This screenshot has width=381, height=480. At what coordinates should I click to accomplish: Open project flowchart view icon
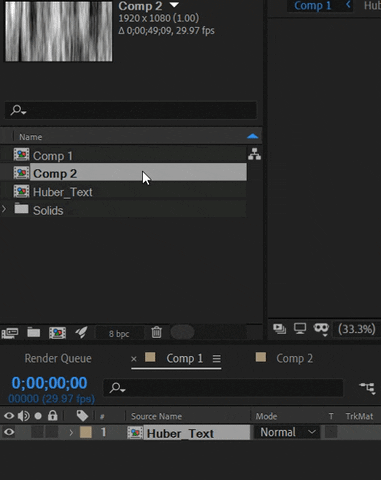pyautogui.click(x=254, y=154)
